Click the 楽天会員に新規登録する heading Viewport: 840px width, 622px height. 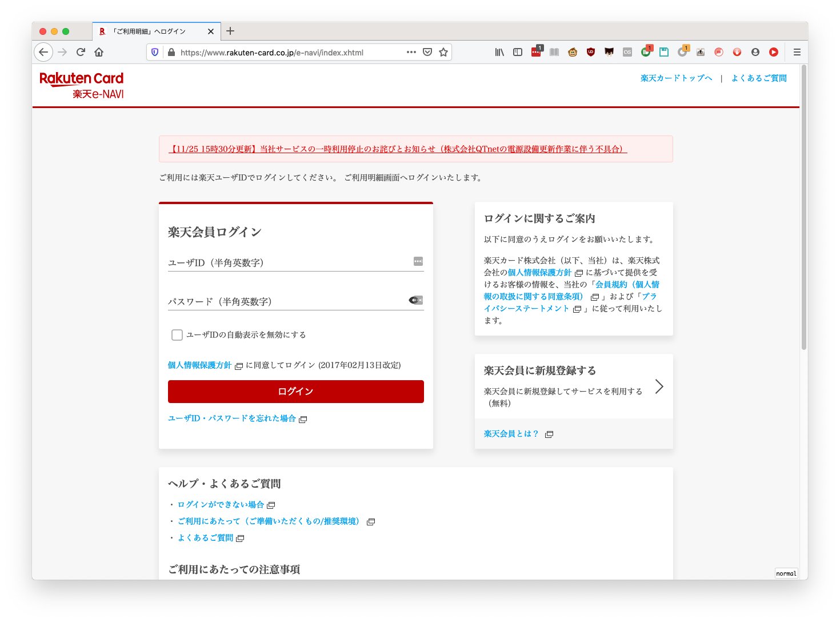540,370
